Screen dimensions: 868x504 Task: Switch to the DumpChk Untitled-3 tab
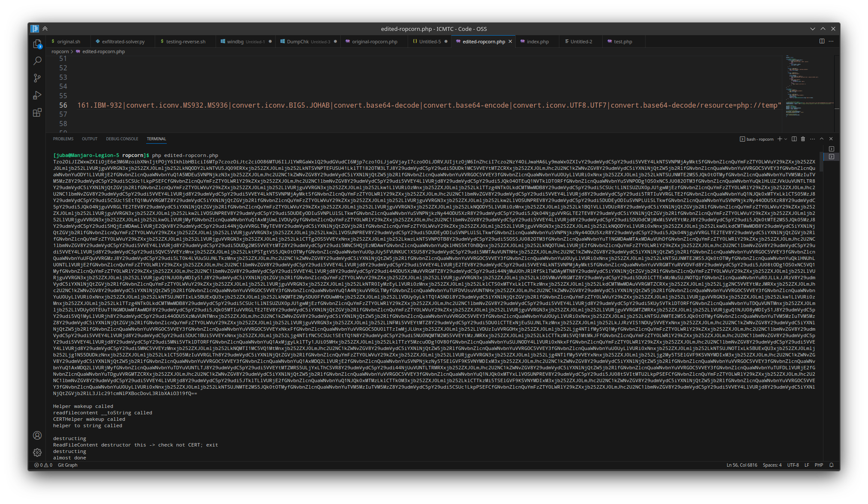coord(308,42)
